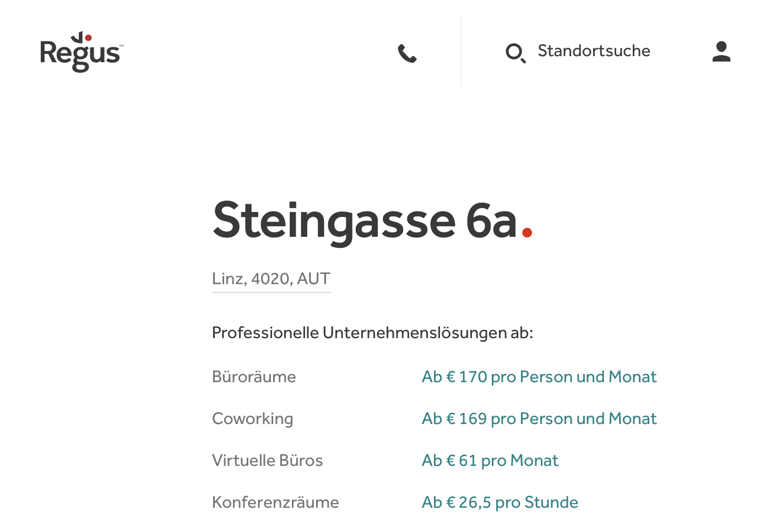Click the Professionelle Unternehmenslösungen ab text

point(373,333)
